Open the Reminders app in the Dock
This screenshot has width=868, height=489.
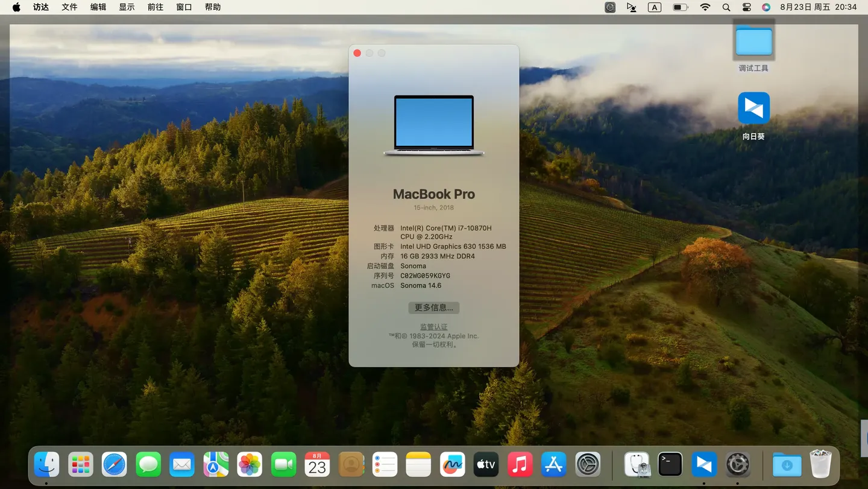point(385,464)
